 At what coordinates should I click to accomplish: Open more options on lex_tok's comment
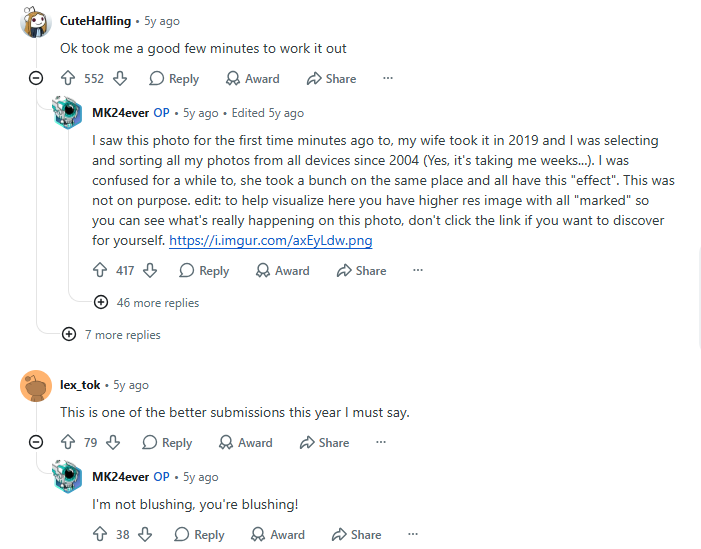pyautogui.click(x=380, y=442)
